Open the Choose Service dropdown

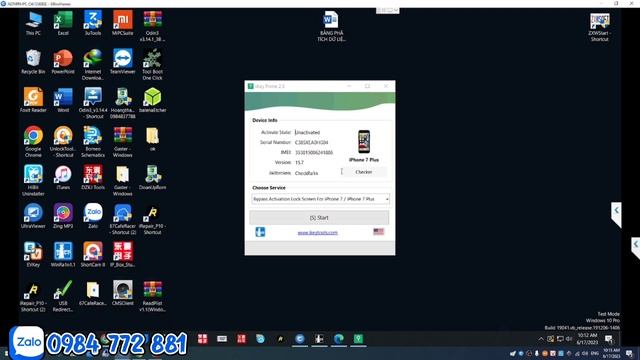[x=320, y=199]
